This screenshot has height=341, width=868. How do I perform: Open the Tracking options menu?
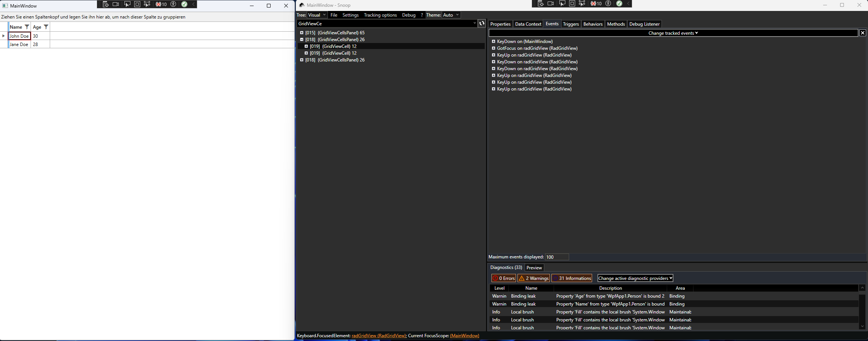[x=380, y=15]
